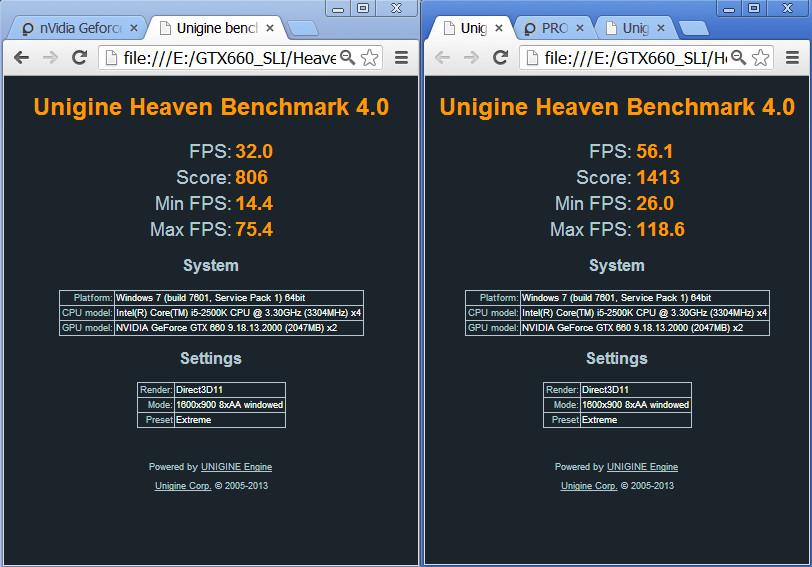Click Score value 1413 in right window

tap(658, 177)
